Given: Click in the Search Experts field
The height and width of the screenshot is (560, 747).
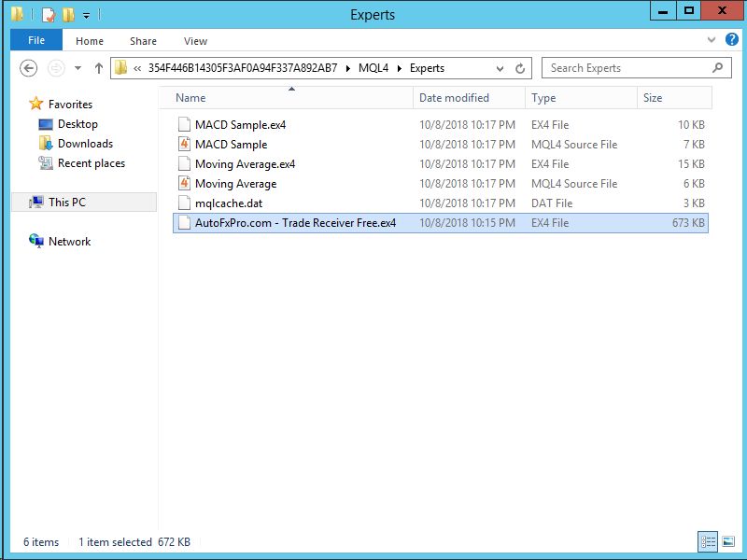Looking at the screenshot, I should (x=626, y=68).
